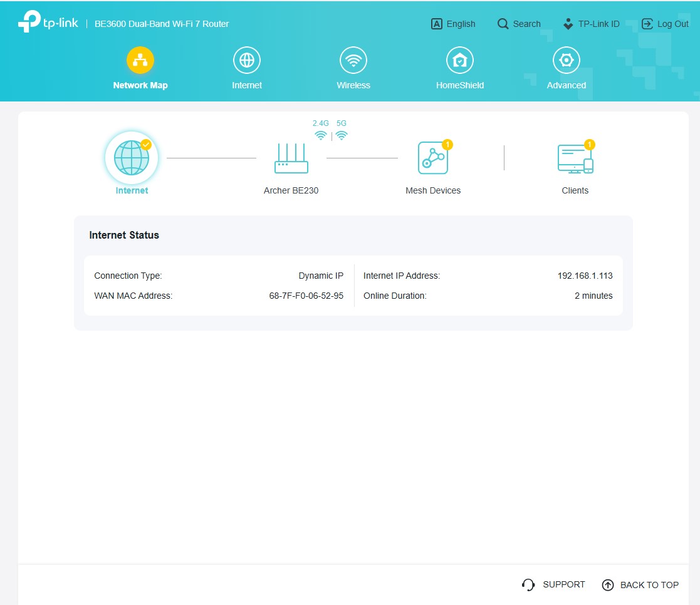Click the 2.4G Wi-Fi signal icon
The image size is (700, 605).
321,135
